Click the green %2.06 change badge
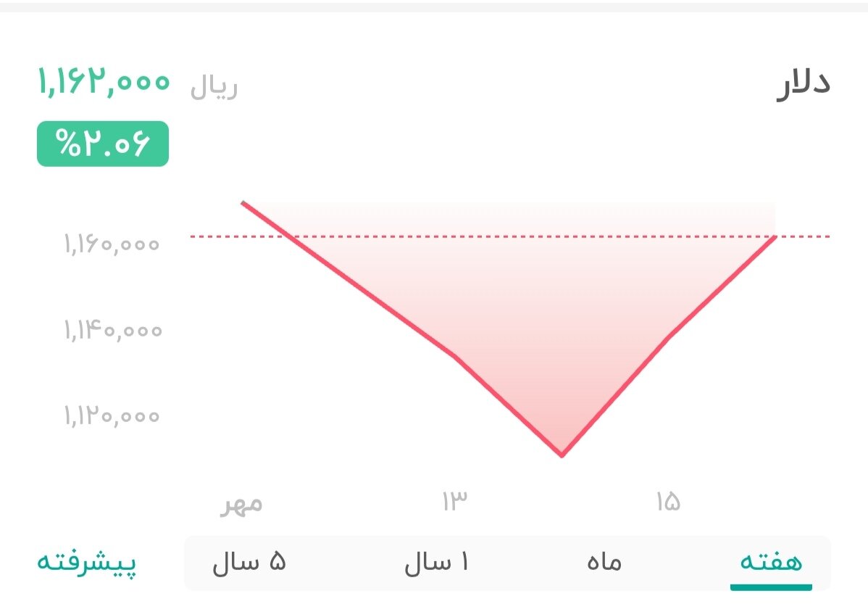Screen dimensions: 868x604 [x=101, y=144]
